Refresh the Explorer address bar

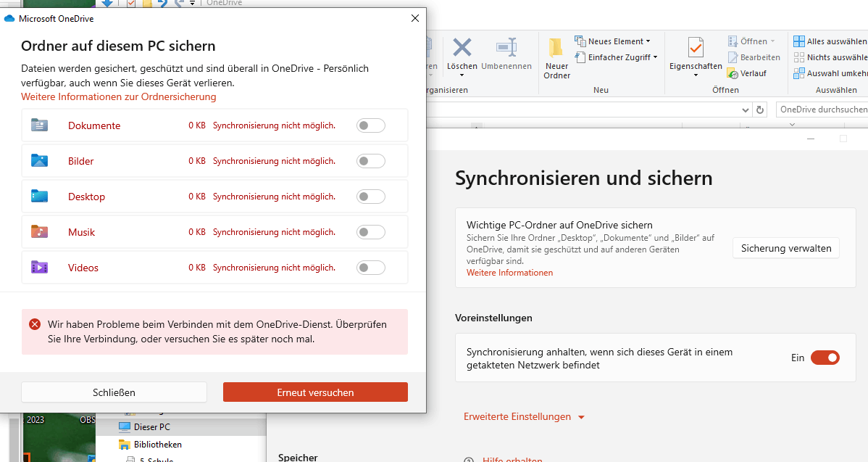[760, 110]
